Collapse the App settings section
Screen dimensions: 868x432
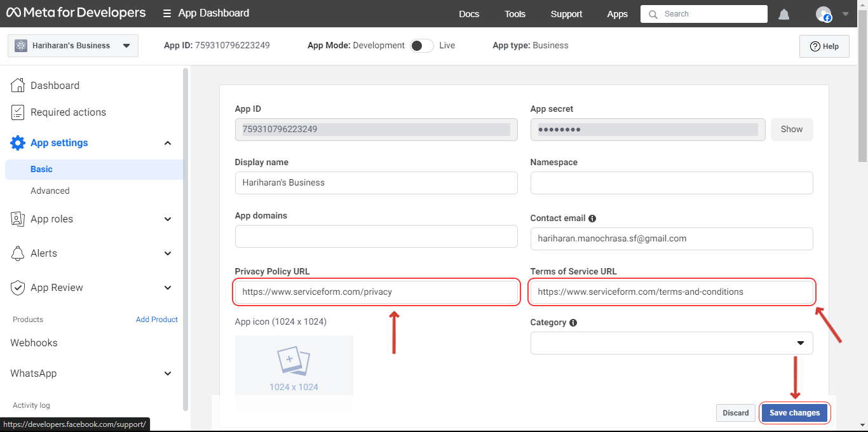[x=168, y=143]
